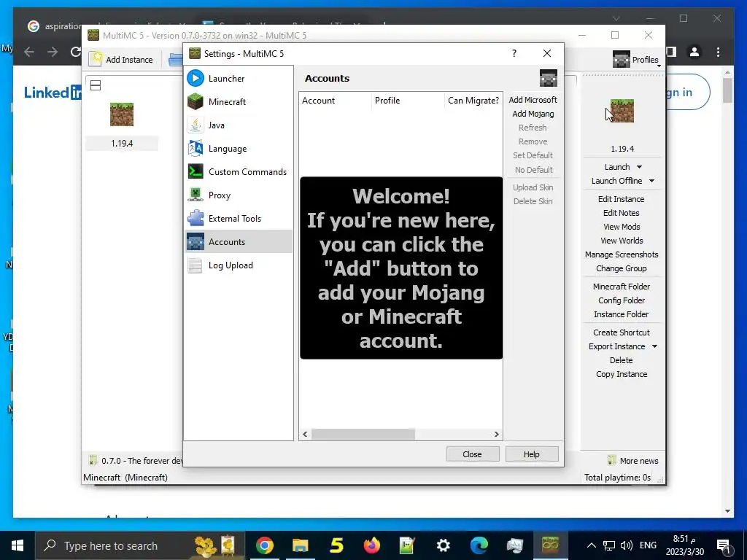Open the Config Folder
The image size is (747, 560).
click(622, 300)
